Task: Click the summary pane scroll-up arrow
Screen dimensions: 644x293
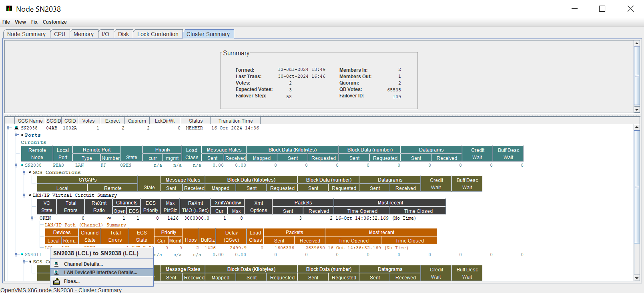Action: click(x=637, y=43)
